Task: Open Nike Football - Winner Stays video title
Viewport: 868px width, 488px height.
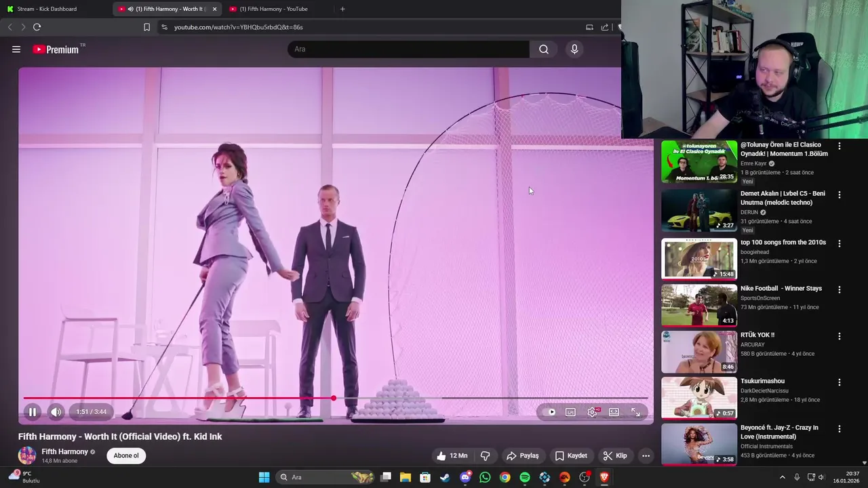Action: (x=781, y=289)
